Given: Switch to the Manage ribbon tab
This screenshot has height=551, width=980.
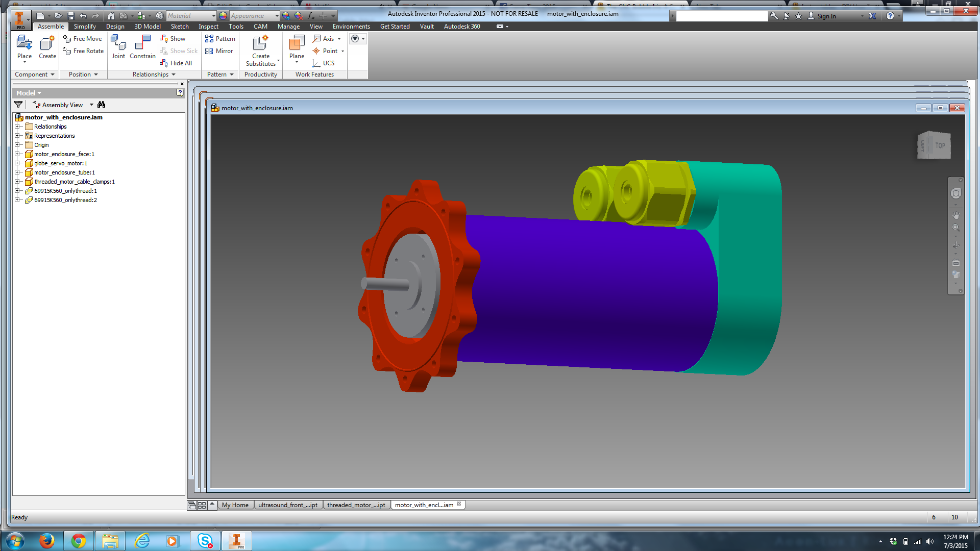Looking at the screenshot, I should [x=288, y=27].
